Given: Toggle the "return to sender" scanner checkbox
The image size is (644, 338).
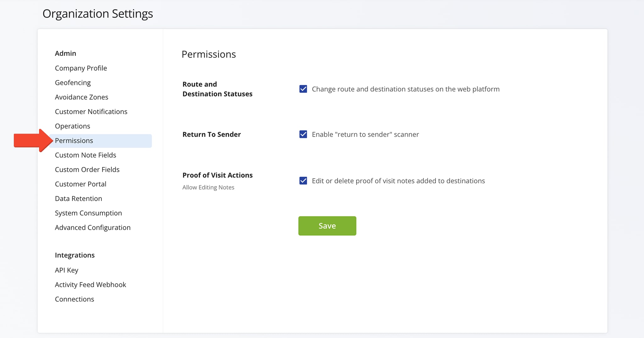Looking at the screenshot, I should pos(303,134).
